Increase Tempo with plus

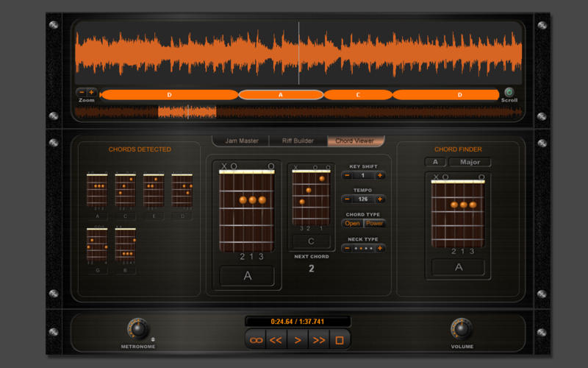point(380,199)
